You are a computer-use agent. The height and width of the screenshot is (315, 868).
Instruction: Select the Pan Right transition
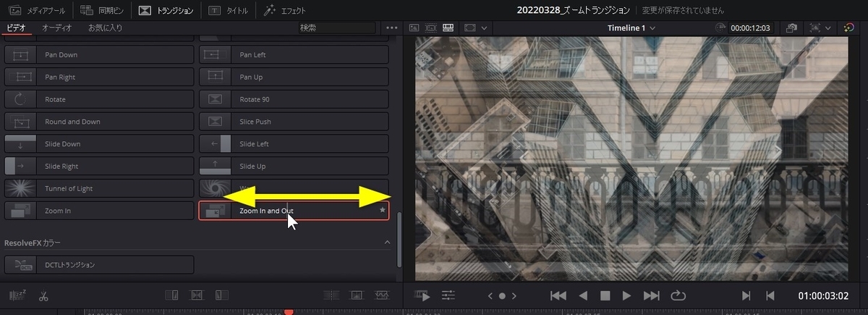point(99,77)
